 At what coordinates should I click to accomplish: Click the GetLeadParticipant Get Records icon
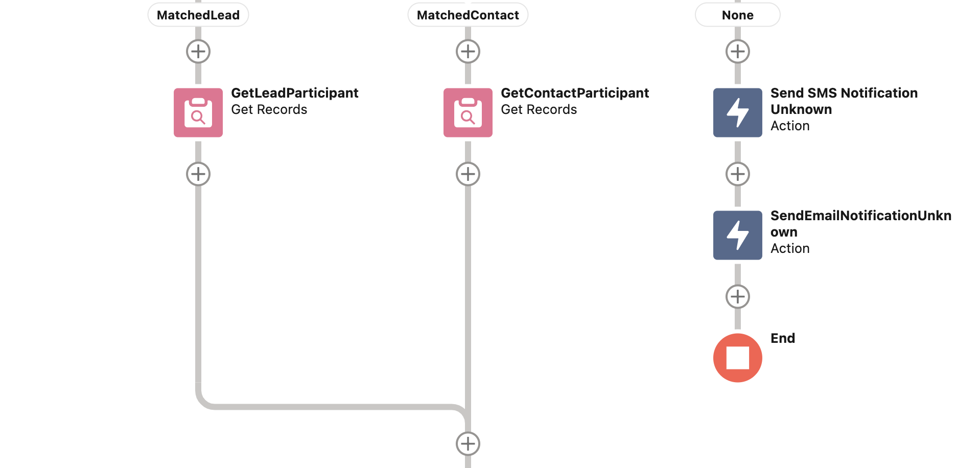pyautogui.click(x=198, y=112)
